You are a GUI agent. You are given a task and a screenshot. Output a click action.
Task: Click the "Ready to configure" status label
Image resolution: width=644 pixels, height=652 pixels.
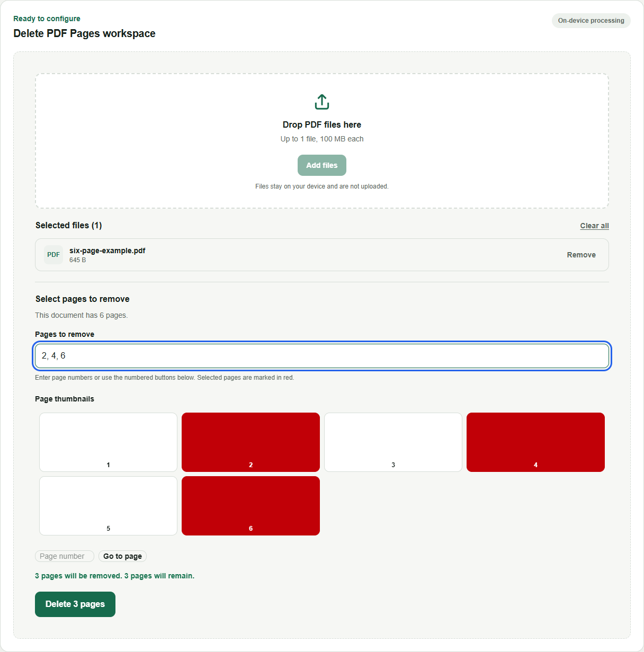click(x=47, y=19)
